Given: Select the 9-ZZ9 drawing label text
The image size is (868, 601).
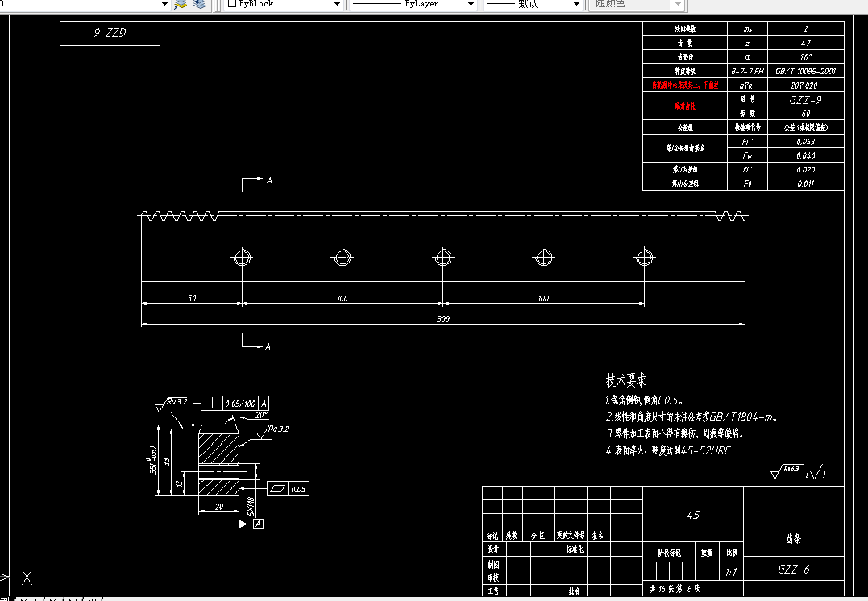Looking at the screenshot, I should point(110,33).
